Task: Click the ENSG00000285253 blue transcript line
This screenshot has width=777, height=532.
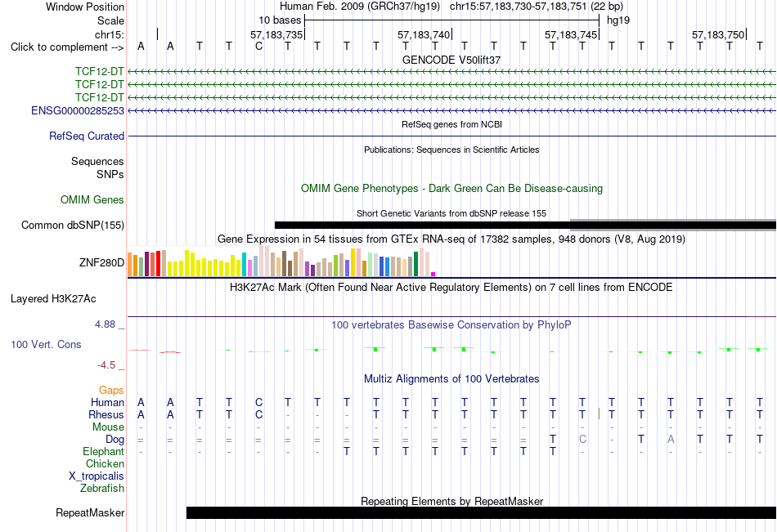Action: click(x=452, y=111)
